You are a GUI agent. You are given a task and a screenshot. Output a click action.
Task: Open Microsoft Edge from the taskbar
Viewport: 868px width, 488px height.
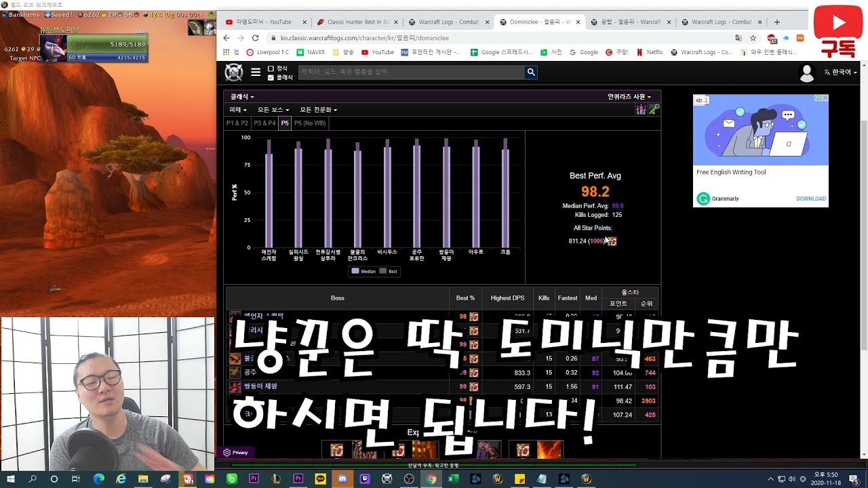99,479
